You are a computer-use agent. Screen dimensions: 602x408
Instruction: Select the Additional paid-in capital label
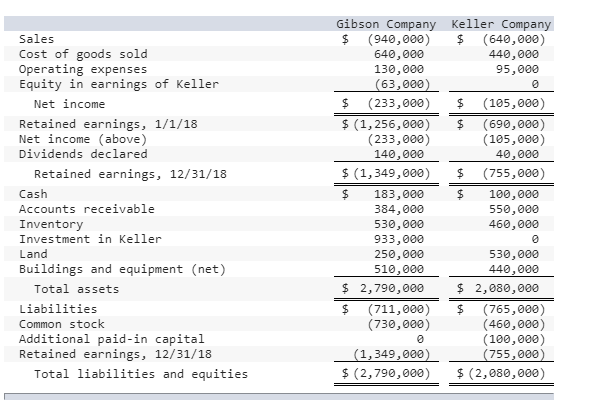pyautogui.click(x=111, y=339)
